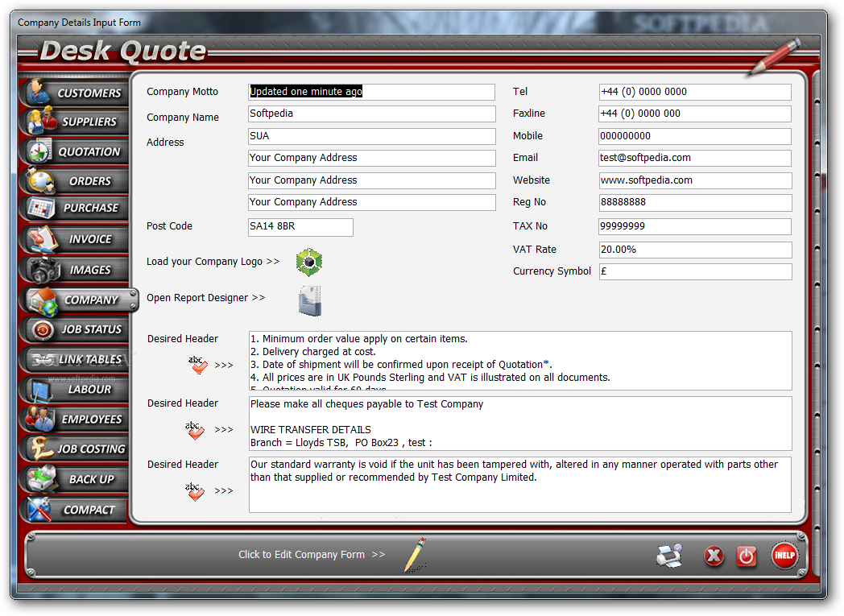Click the Currency Symbol field
The height and width of the screenshot is (616, 844).
click(x=695, y=271)
